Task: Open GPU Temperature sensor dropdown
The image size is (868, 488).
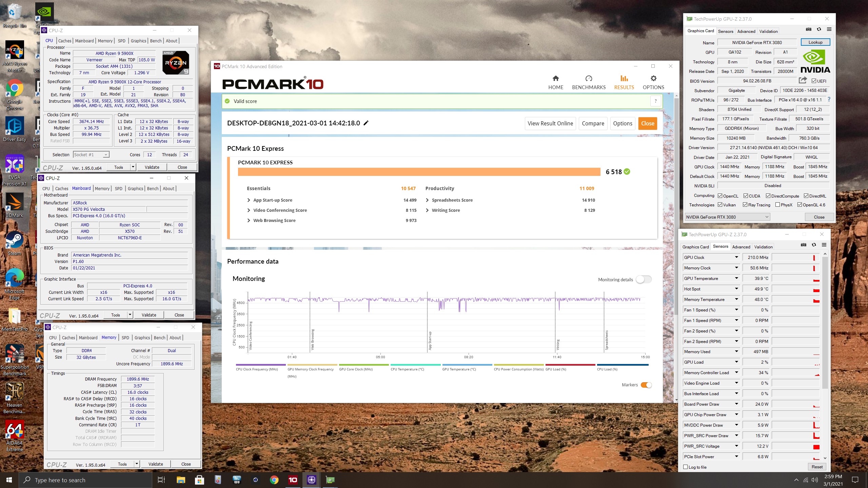Action: coord(736,279)
